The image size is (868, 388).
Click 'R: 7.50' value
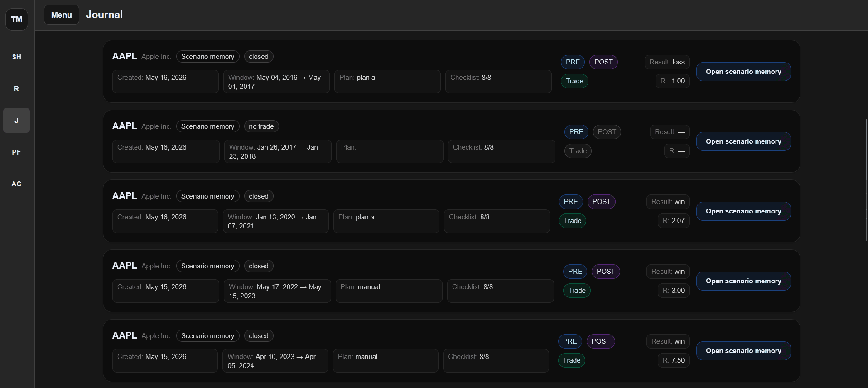point(674,360)
